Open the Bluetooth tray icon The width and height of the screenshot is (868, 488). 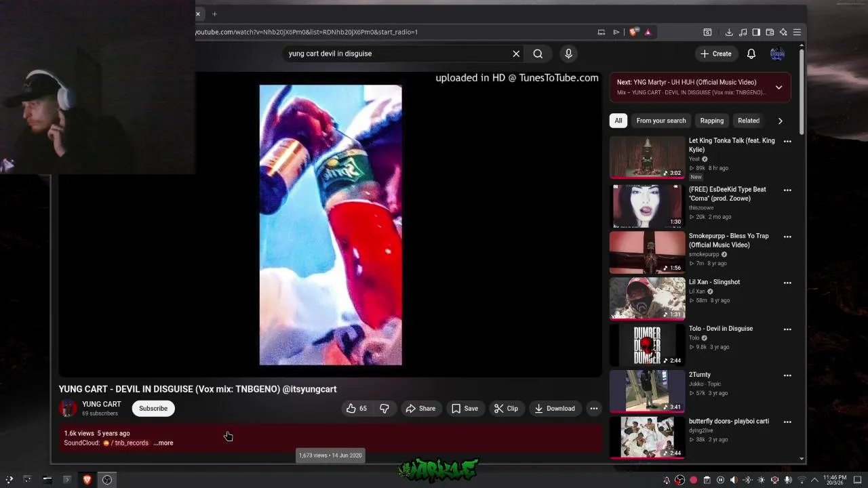(x=747, y=480)
